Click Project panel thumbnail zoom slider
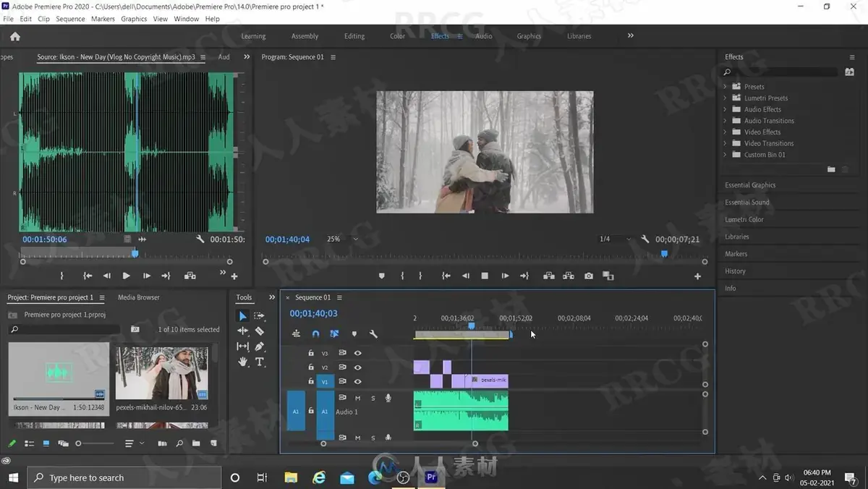868x489 pixels. click(95, 443)
